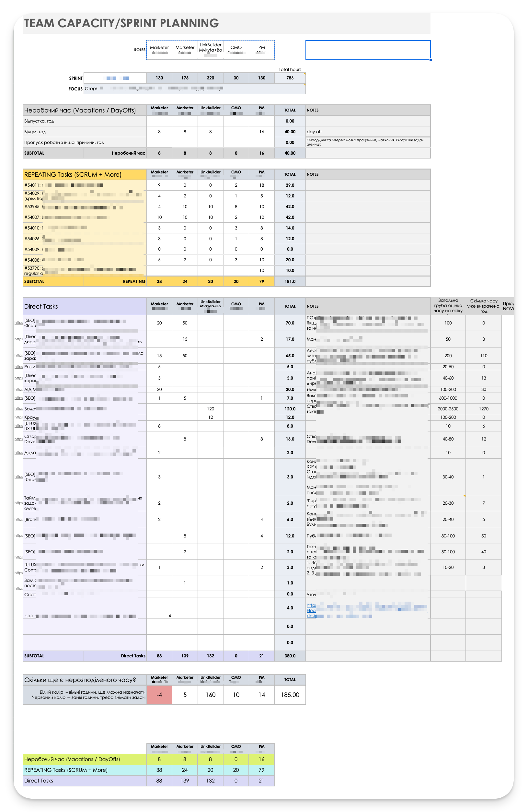Click the Direct Tasks total 65.0
The width and height of the screenshot is (527, 812).
click(290, 356)
